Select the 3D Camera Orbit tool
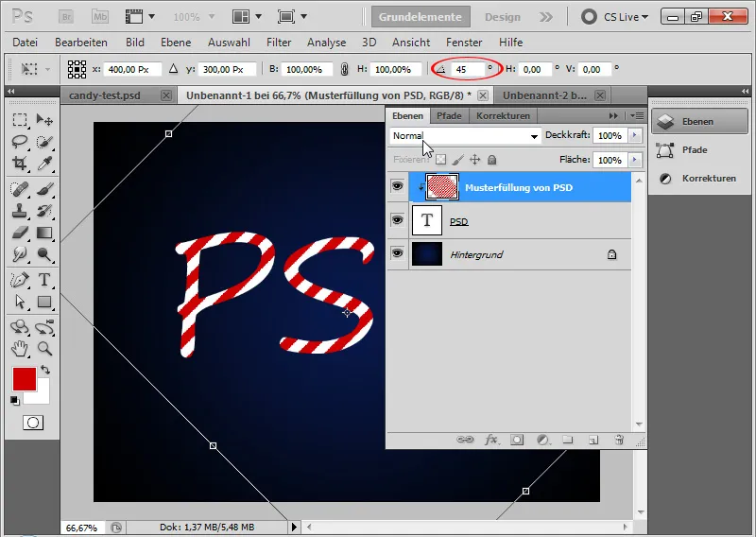 click(x=44, y=327)
